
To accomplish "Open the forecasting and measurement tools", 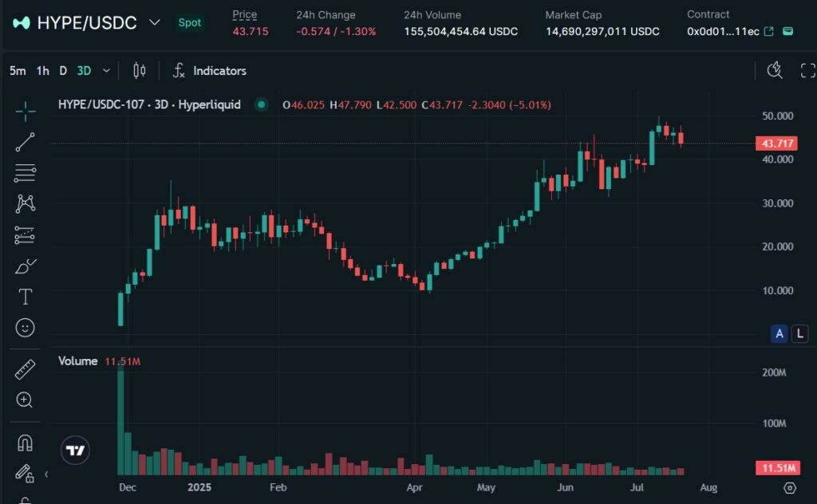I will [x=25, y=235].
